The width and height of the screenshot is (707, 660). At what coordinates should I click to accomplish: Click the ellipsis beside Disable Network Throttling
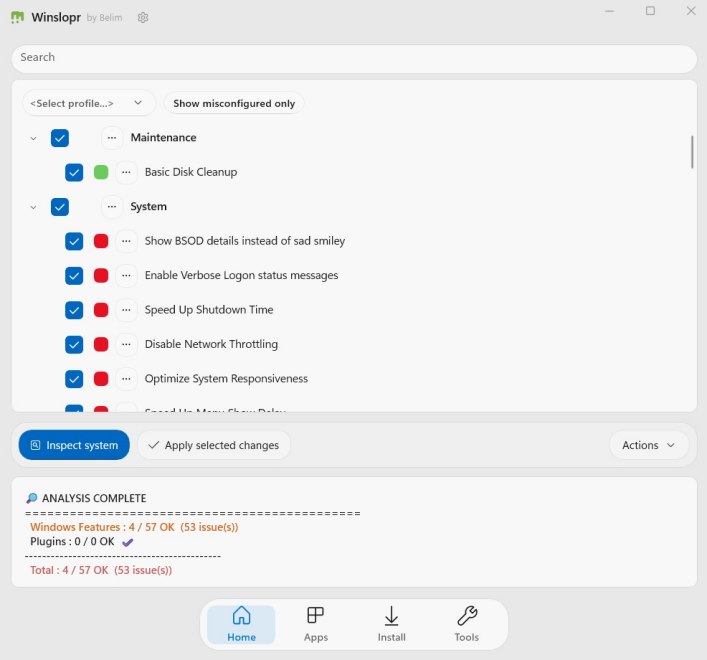tap(126, 345)
